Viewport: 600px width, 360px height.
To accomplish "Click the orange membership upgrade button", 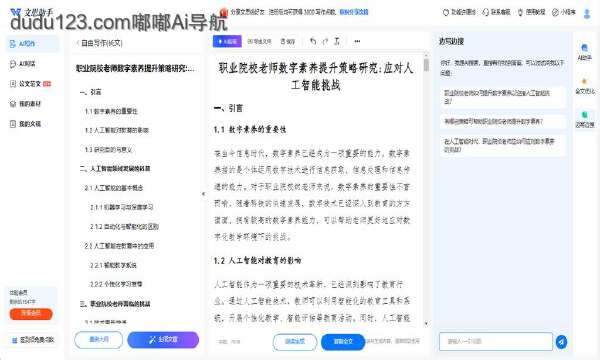I will pos(31,314).
